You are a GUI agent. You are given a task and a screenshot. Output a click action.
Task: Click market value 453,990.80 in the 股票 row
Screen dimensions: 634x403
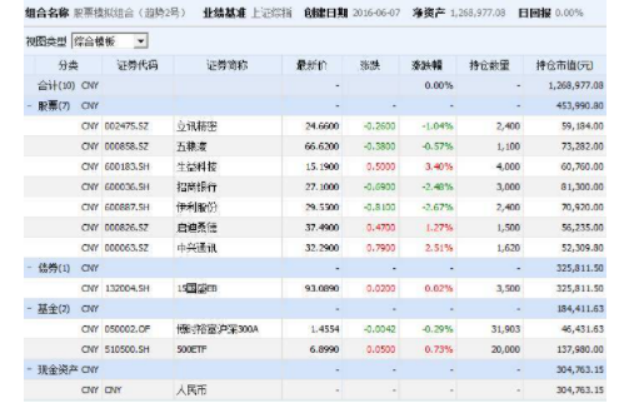tap(580, 106)
